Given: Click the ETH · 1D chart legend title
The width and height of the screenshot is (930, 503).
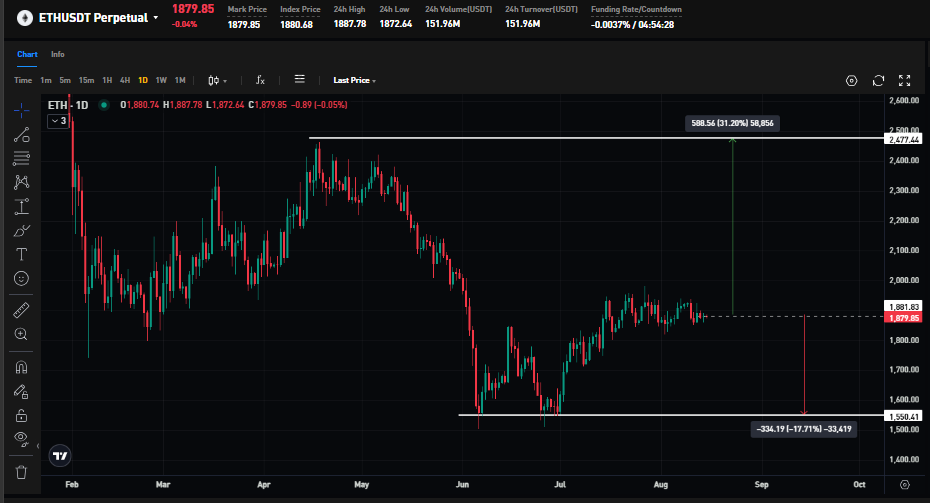Looking at the screenshot, I should pyautogui.click(x=68, y=105).
